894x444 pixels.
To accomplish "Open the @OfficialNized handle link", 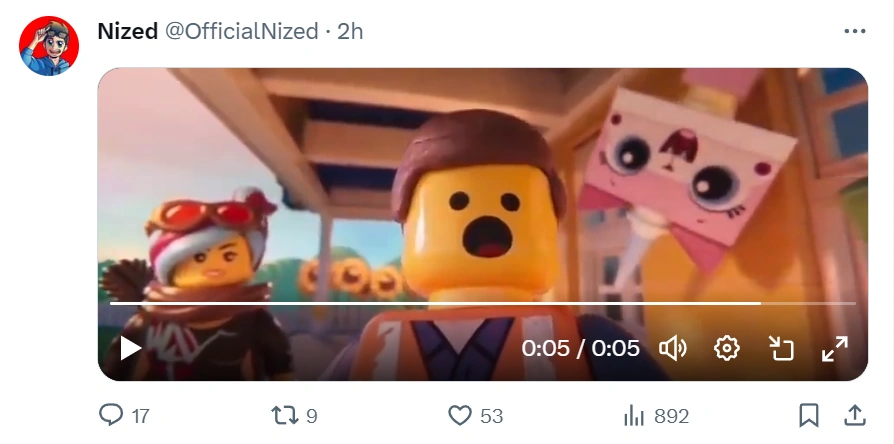I will pos(241,31).
